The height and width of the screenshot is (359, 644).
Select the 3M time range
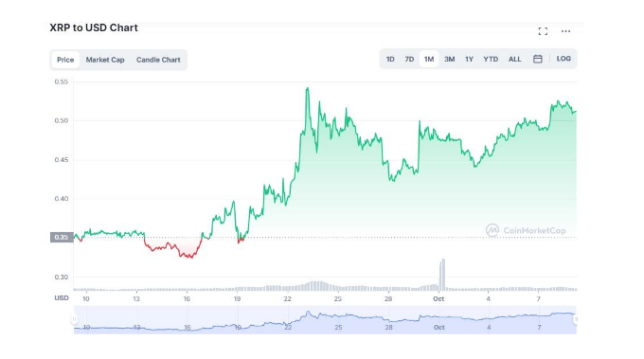[449, 59]
